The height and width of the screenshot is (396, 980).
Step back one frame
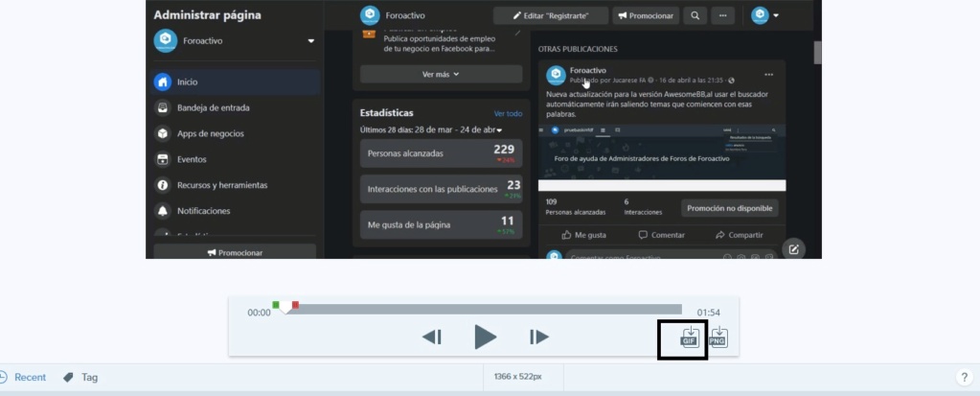click(x=432, y=338)
